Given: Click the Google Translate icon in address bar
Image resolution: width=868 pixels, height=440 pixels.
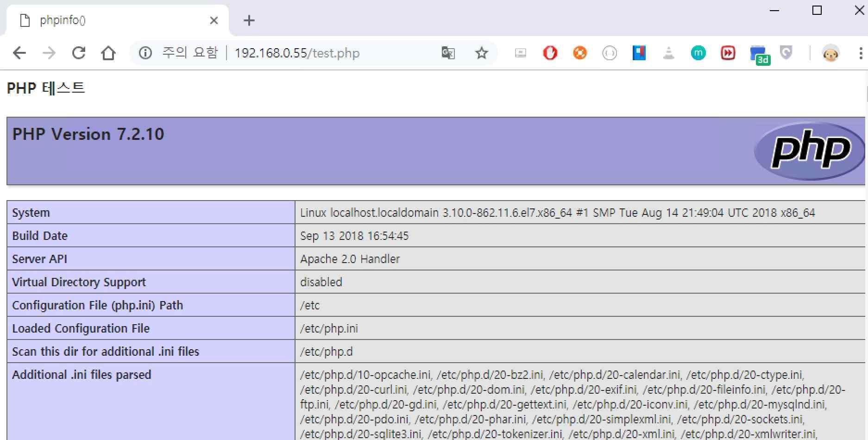Looking at the screenshot, I should (448, 53).
